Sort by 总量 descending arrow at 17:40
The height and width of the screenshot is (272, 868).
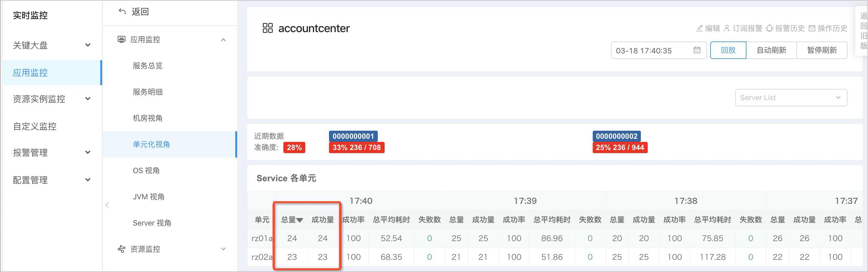pos(300,220)
